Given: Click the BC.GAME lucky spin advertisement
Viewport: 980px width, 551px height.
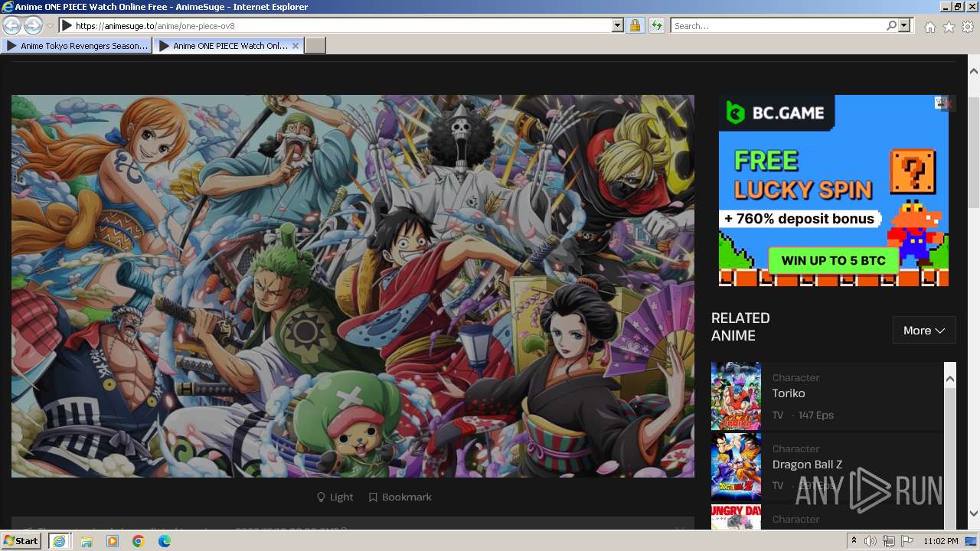Looking at the screenshot, I should [x=834, y=191].
